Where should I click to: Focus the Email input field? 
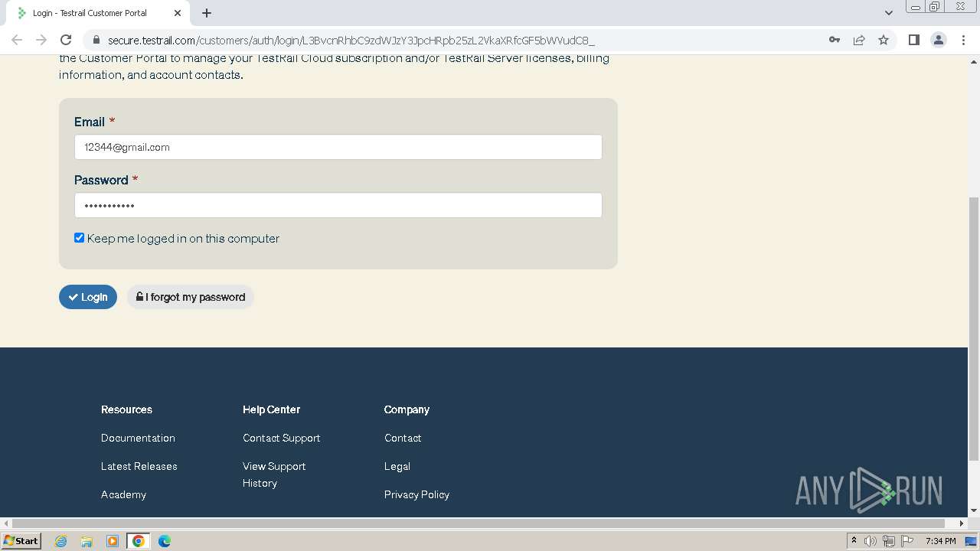tap(338, 147)
